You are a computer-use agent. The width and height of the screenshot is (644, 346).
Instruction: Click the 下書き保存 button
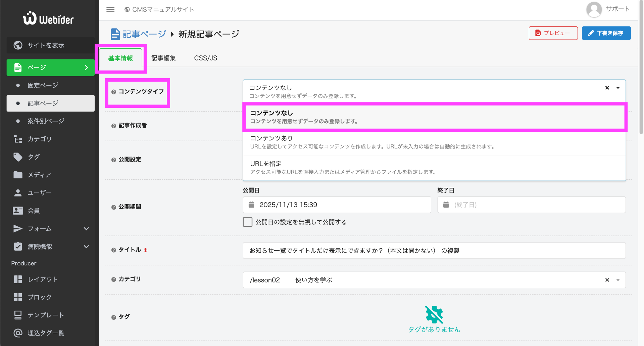click(x=606, y=33)
